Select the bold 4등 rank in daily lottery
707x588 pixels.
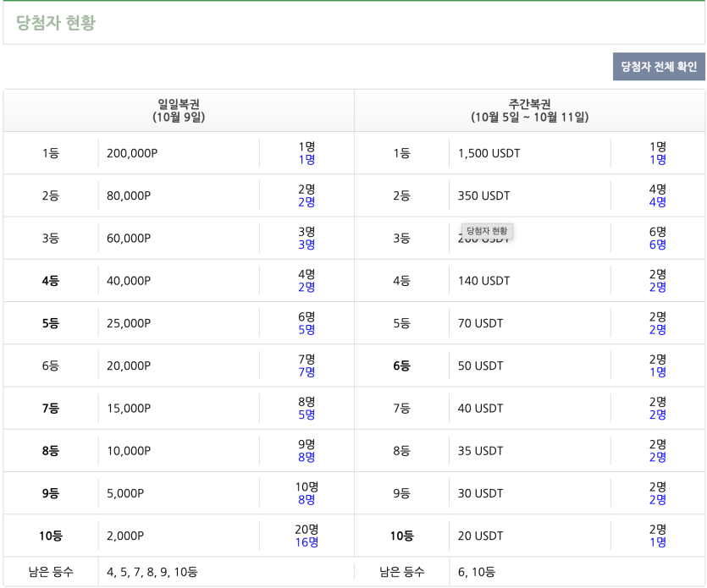point(51,281)
